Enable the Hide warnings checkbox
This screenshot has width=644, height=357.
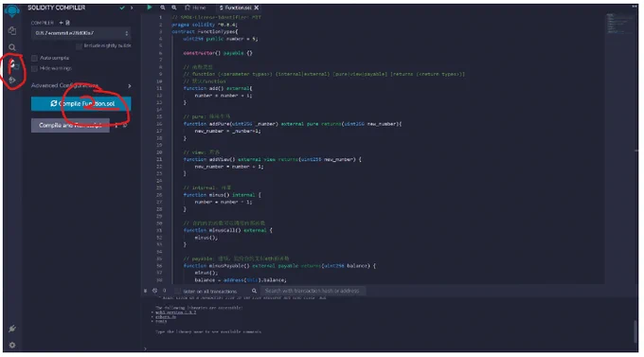click(34, 68)
